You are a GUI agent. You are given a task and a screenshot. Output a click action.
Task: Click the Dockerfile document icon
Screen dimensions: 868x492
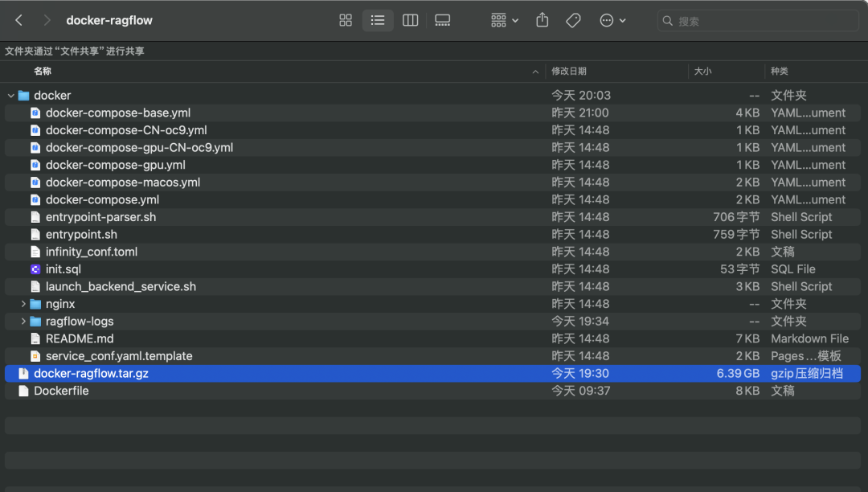pos(23,391)
